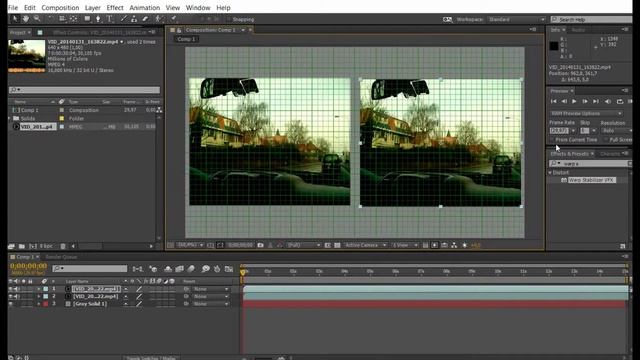Open the Composition menu
The height and width of the screenshot is (360, 640).
(x=60, y=8)
